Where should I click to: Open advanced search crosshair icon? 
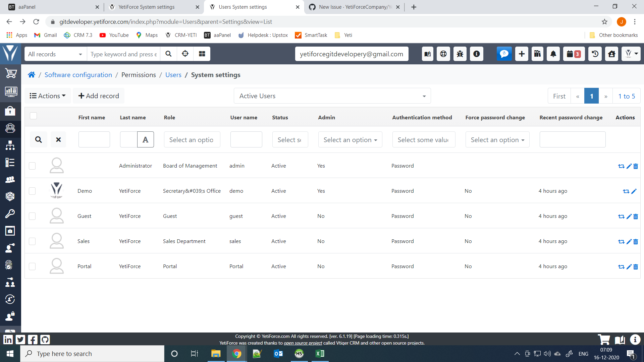pos(185,54)
